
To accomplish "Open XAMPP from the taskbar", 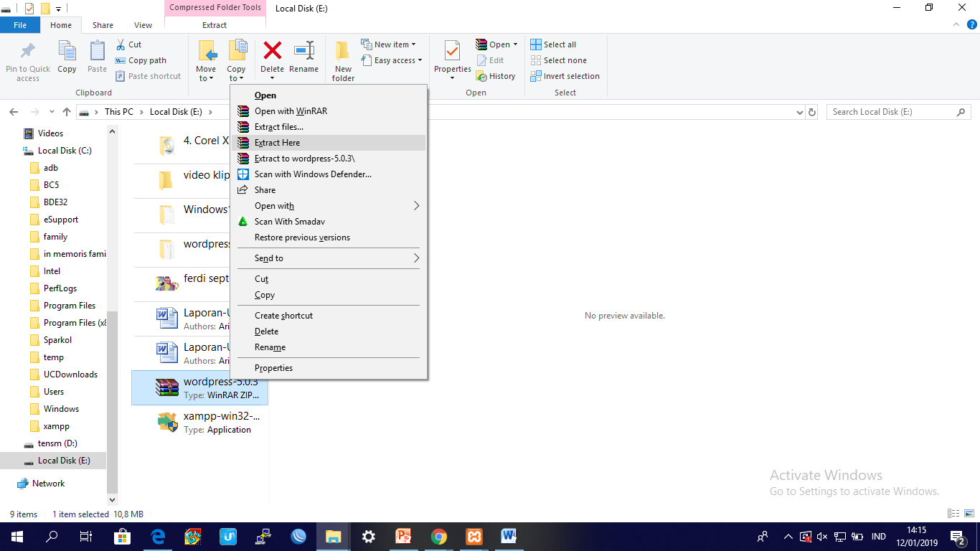I will [474, 537].
